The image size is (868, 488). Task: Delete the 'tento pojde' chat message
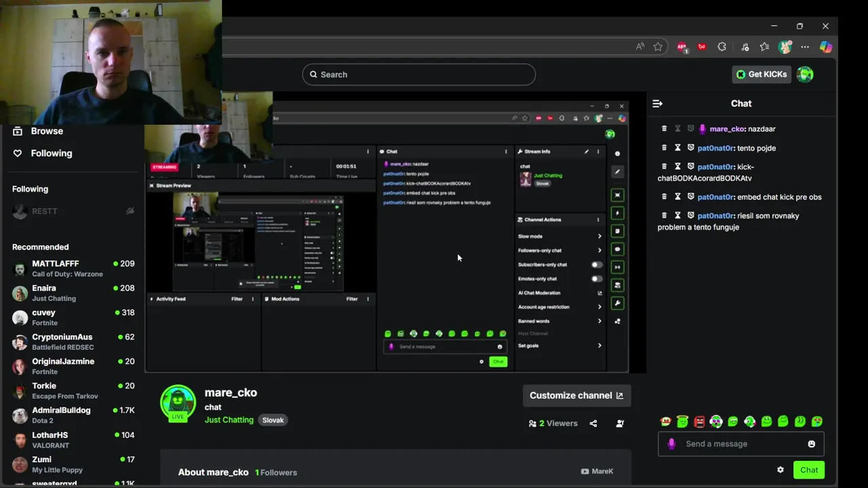[x=664, y=148]
